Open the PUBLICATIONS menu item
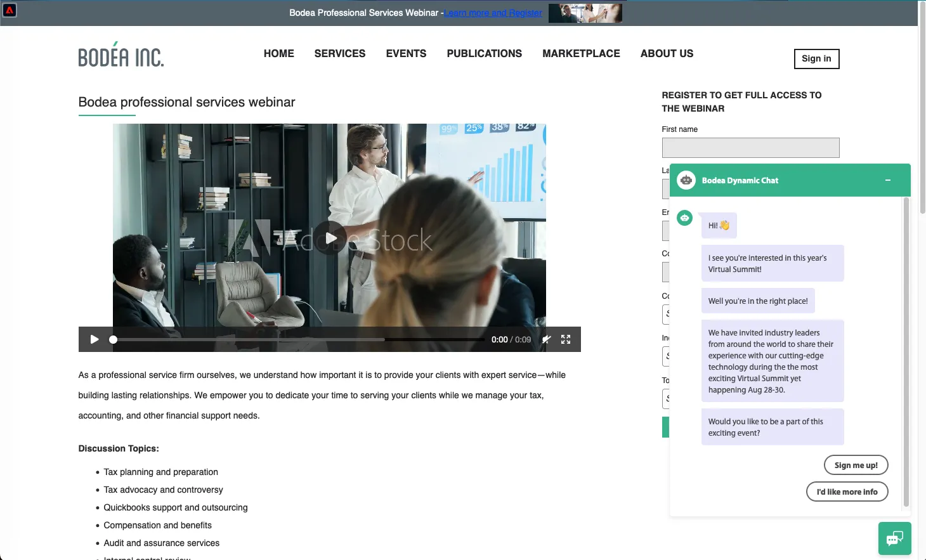Screen dimensions: 926x560 click(x=485, y=54)
